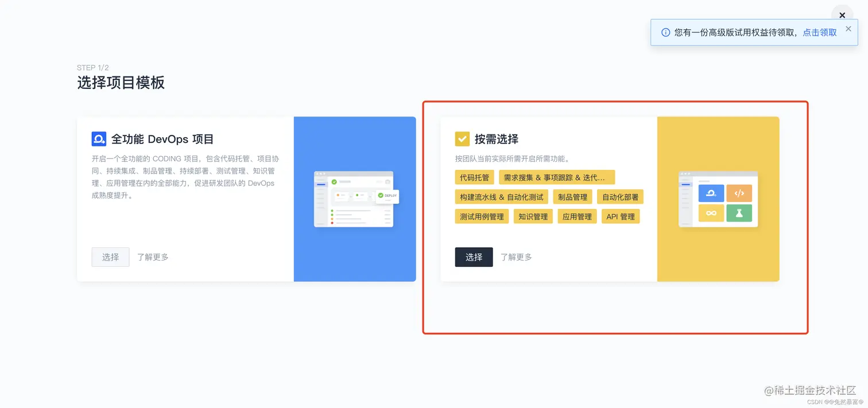Image resolution: width=868 pixels, height=408 pixels.
Task: Toggle the 代码托管 feature tag
Action: 474,177
